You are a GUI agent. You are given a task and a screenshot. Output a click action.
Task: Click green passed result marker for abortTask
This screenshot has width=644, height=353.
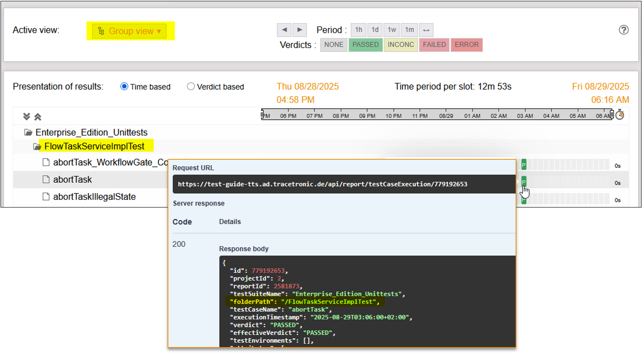[x=523, y=182]
